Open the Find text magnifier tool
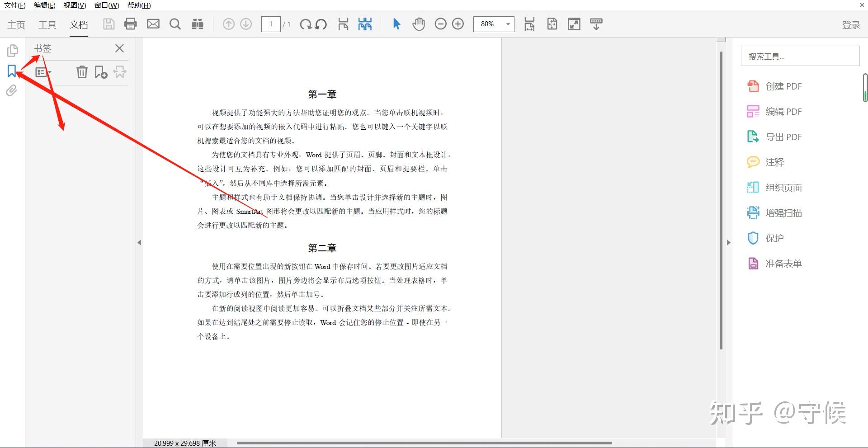Viewport: 868px width, 448px height. 175,24
